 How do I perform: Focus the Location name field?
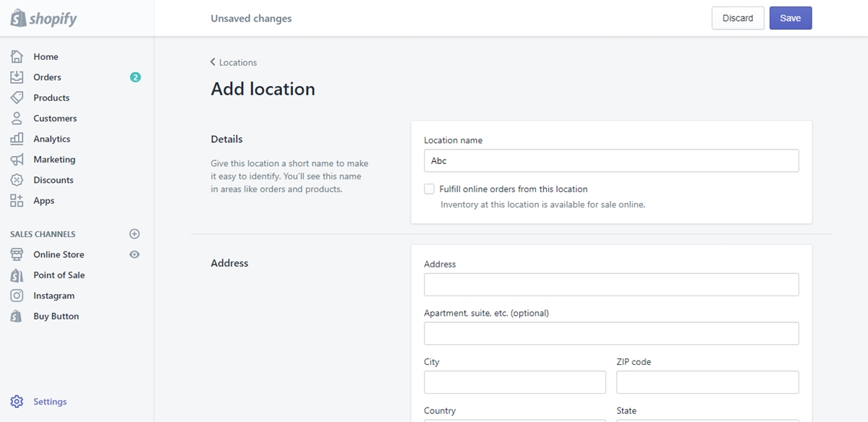click(x=611, y=160)
